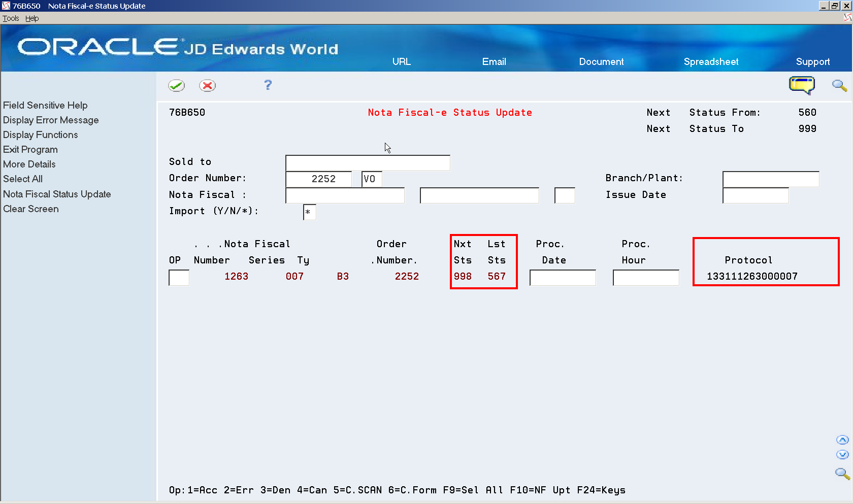Open the Tools menu

pos(10,18)
